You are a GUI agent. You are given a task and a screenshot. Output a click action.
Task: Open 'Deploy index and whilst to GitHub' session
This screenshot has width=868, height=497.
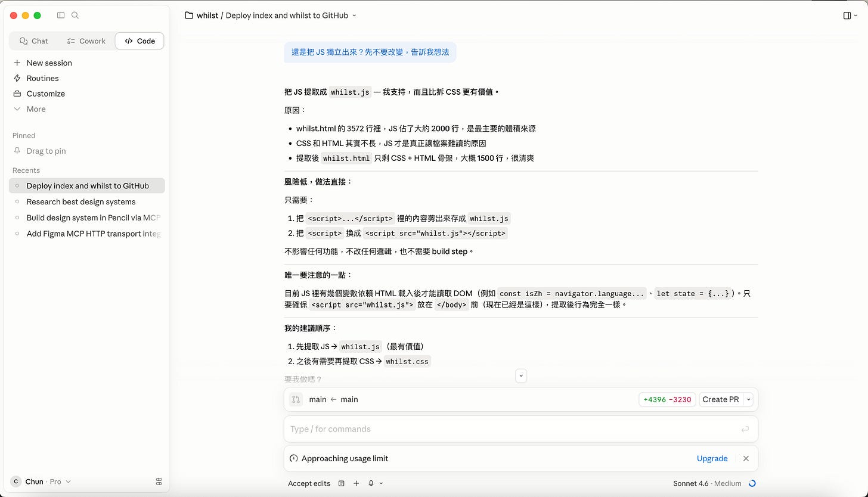(86, 186)
